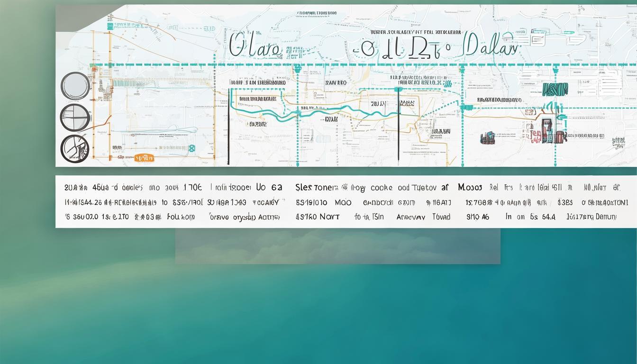Viewport: 637px width, 364px height.
Task: Click the dark circle icon with diagonal strokes
Action: pos(75,149)
